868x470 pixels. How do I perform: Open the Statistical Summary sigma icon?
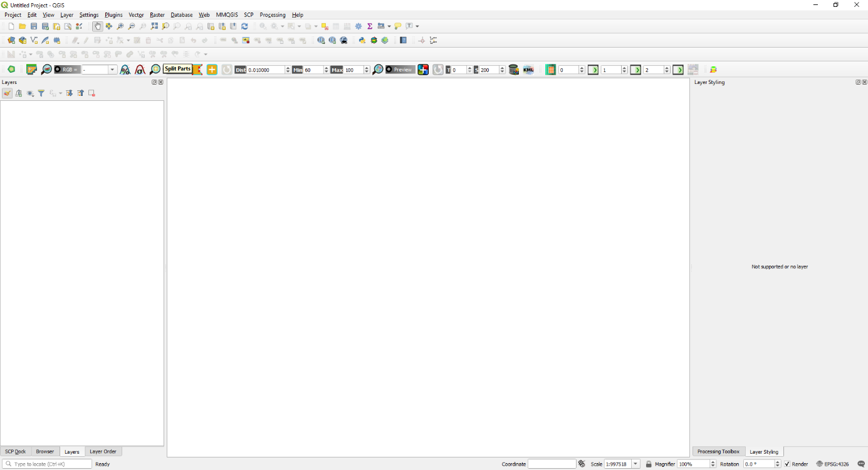point(370,26)
